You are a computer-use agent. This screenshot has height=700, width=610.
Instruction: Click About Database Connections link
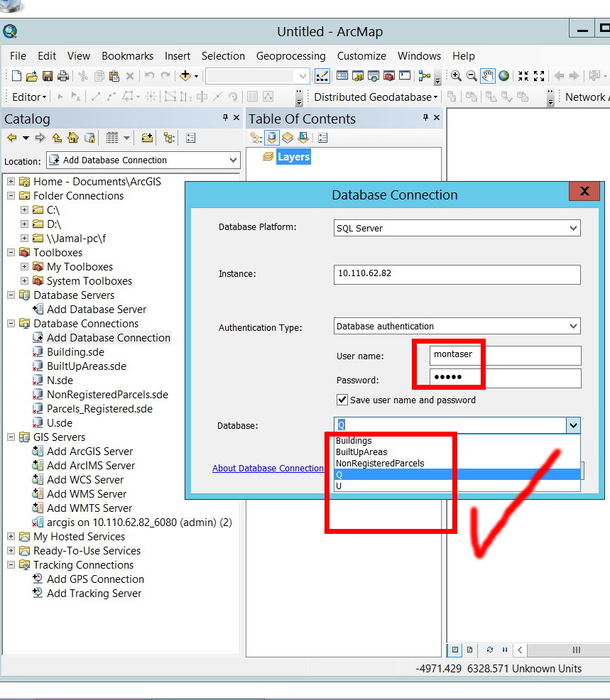click(x=268, y=468)
